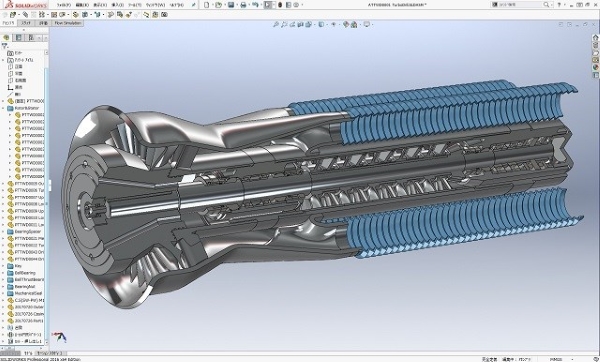600x362 pixels.
Task: Open the fourth Japanese menu in menu bar
Action: [117, 5]
